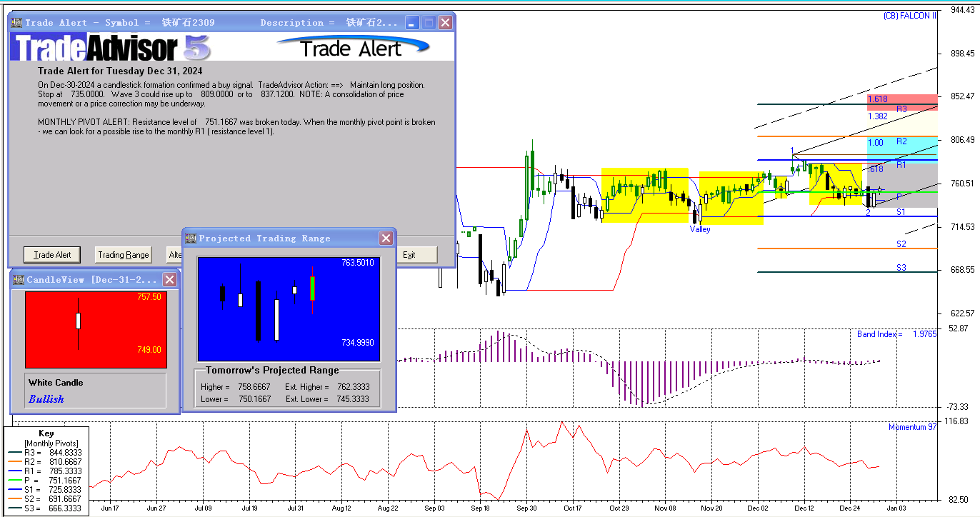Click the Sep 30 date axis label
Image resolution: width=980 pixels, height=517 pixels.
526,508
